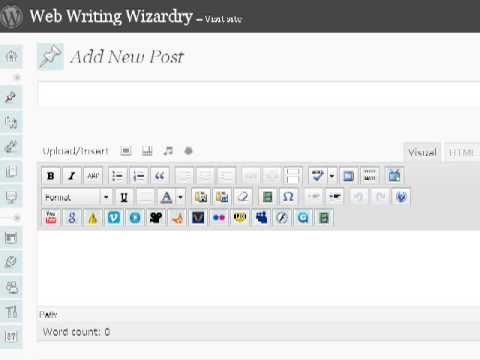Screen dimensions: 480x360
Task: Open Posts menu from sidebar pin icon
Action: 11,97
